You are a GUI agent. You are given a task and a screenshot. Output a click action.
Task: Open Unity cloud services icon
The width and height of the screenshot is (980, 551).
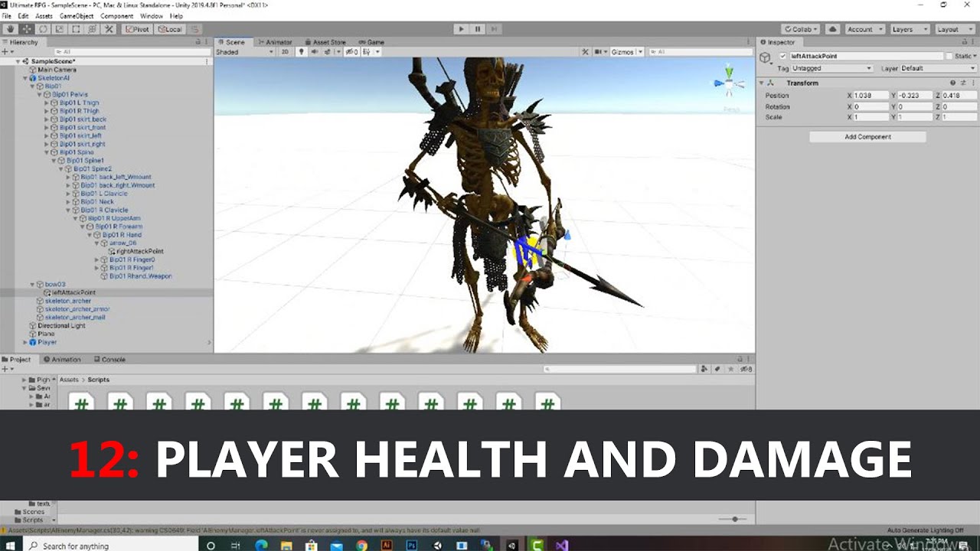coord(831,29)
